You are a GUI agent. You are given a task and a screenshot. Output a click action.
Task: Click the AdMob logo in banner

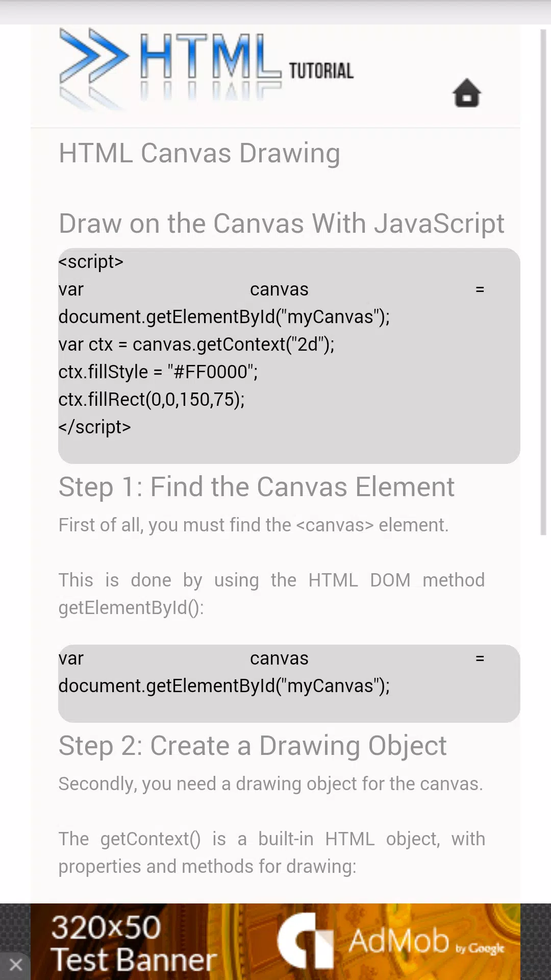pos(390,941)
